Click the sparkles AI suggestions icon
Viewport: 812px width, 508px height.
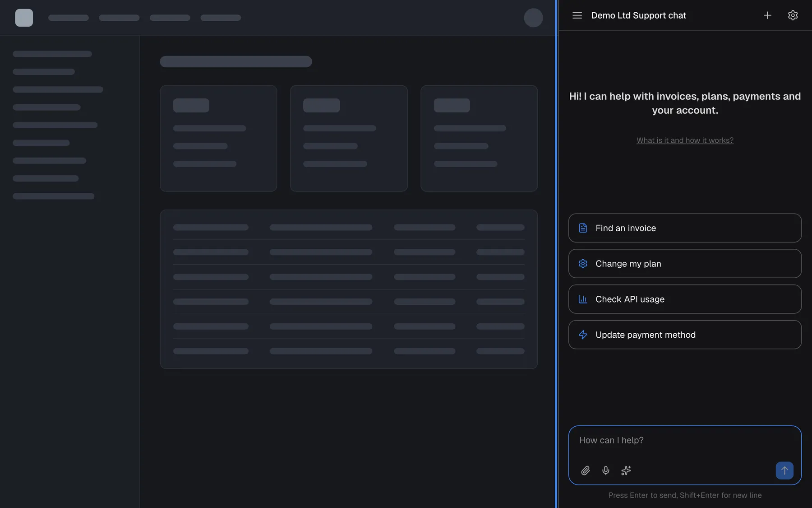pos(626,471)
